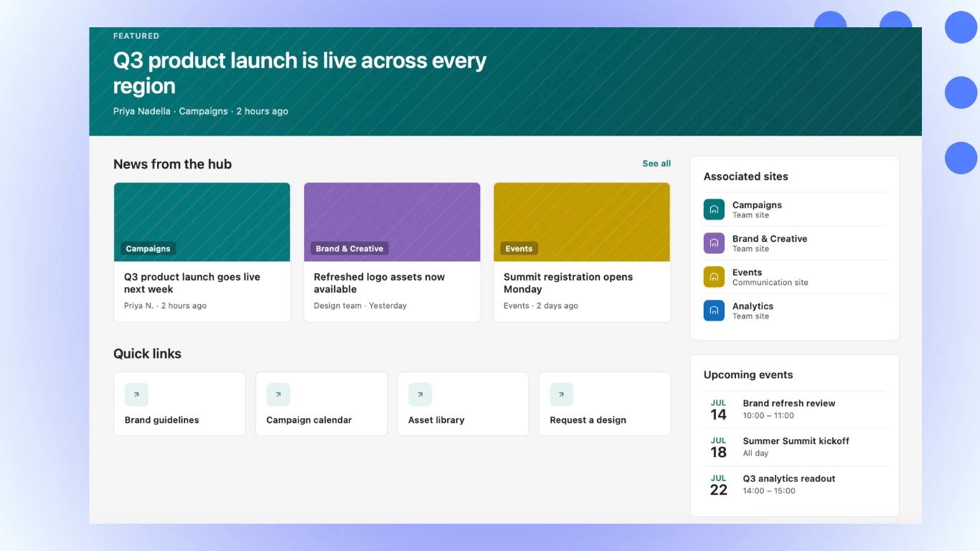Click the 'Quick links' heading
The image size is (980, 551).
click(147, 354)
